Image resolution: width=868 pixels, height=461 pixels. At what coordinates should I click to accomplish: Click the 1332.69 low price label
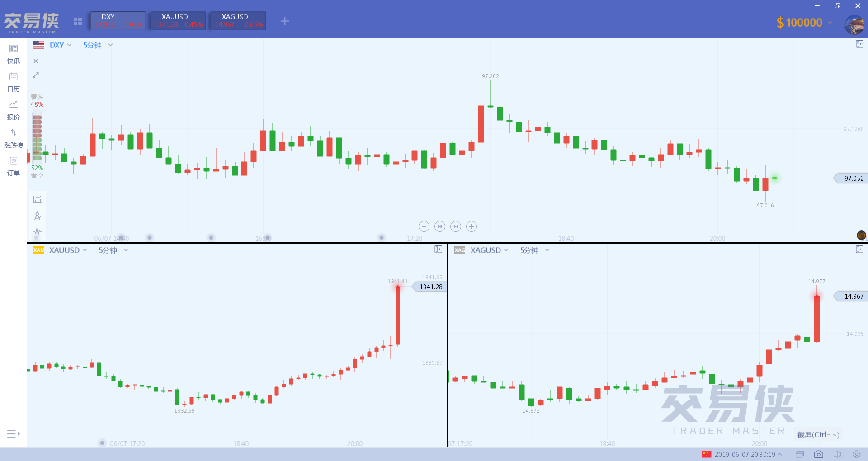184,411
